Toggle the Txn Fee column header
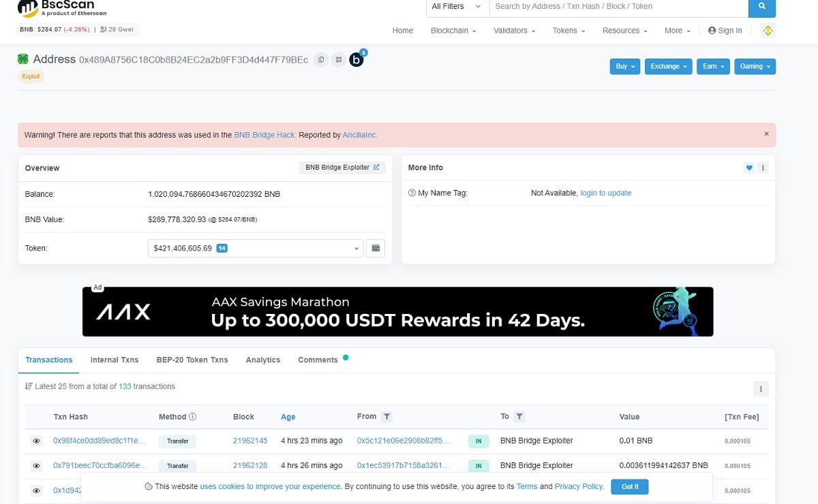 [x=742, y=417]
